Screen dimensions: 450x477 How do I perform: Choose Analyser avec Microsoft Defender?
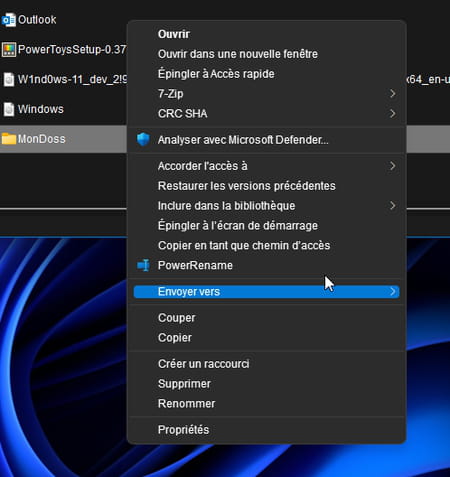tap(266, 140)
